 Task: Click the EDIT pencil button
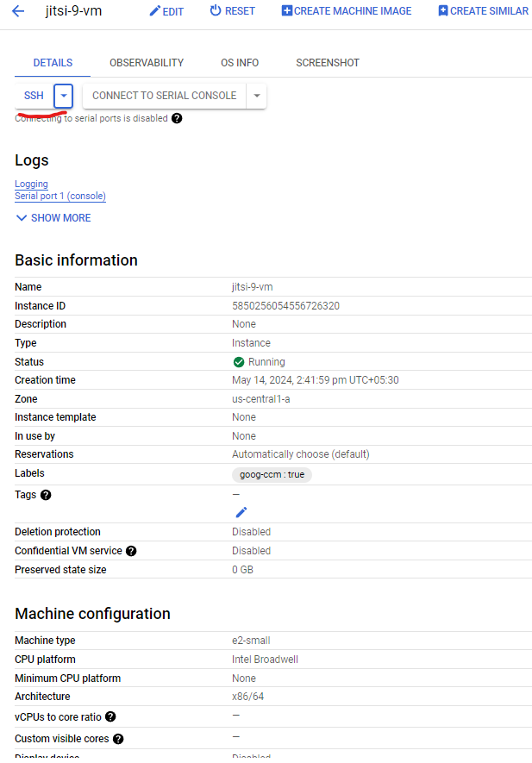pyautogui.click(x=166, y=11)
